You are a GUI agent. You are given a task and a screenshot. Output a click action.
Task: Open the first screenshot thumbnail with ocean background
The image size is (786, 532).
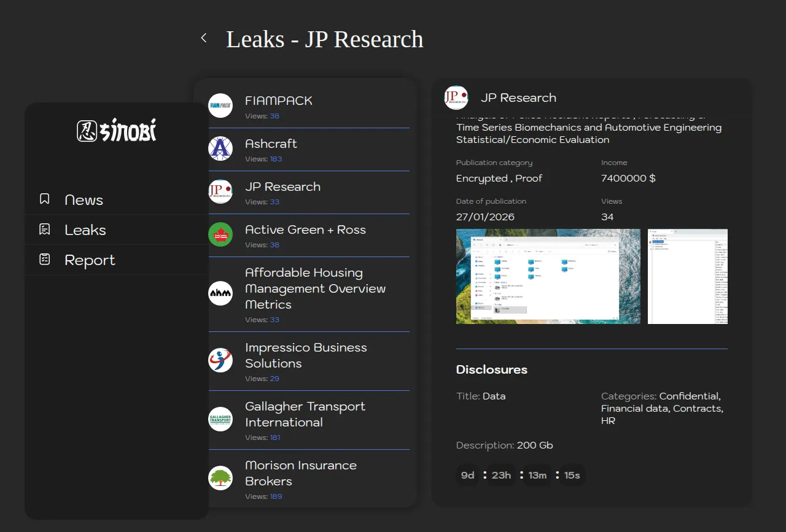pos(548,276)
